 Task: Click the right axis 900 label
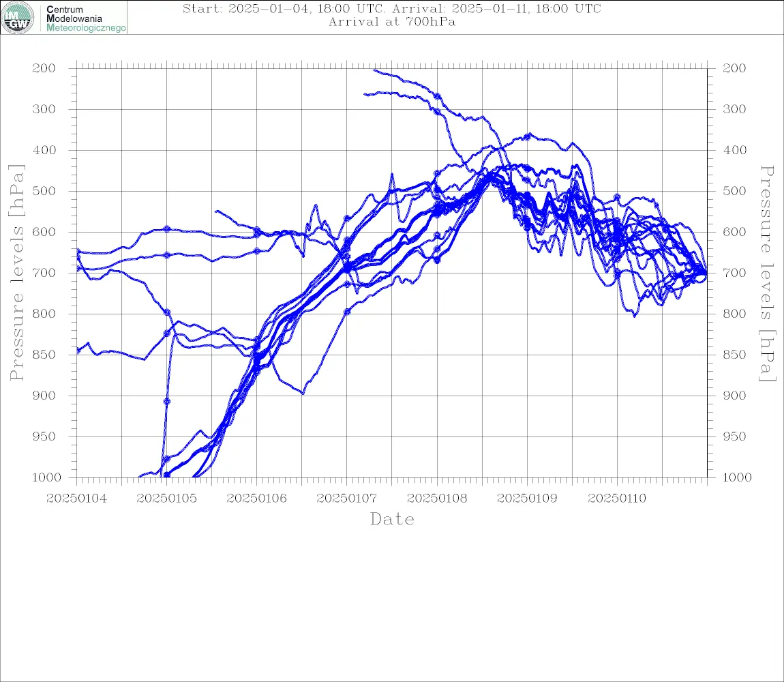click(734, 396)
